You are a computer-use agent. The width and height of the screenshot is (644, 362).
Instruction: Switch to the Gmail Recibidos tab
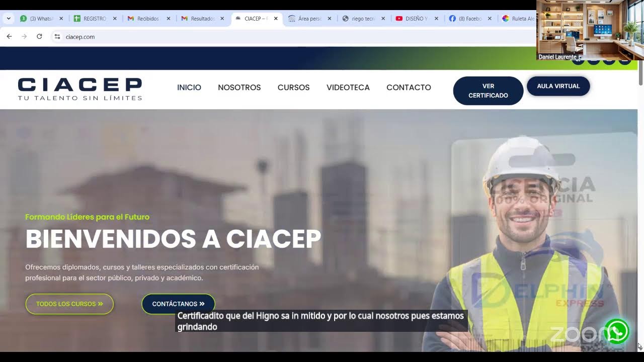(x=143, y=19)
